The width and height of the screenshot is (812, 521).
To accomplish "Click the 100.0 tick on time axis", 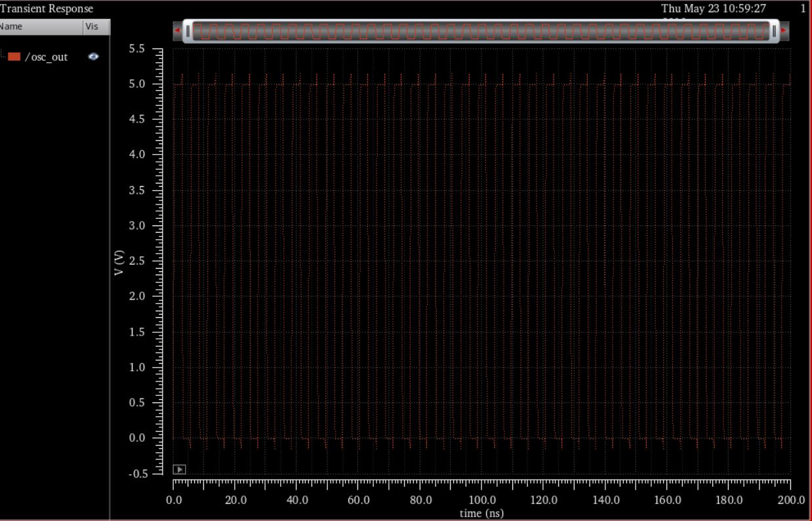I will coord(482,501).
